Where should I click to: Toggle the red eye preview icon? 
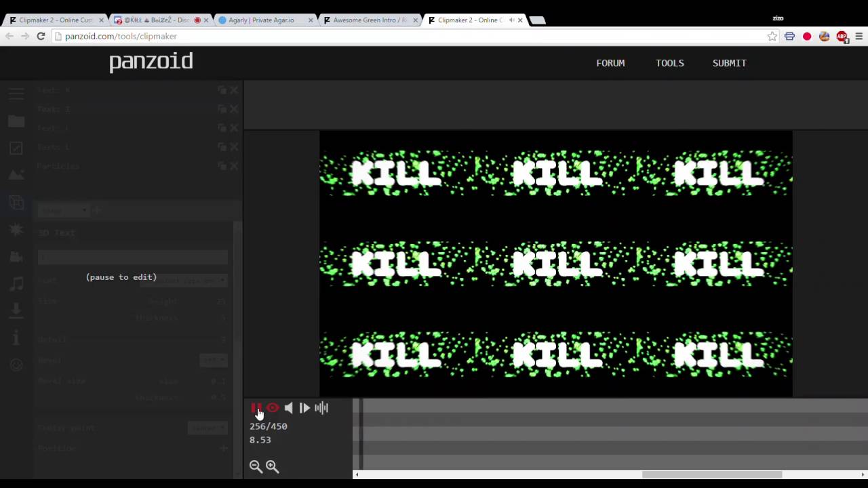click(273, 408)
